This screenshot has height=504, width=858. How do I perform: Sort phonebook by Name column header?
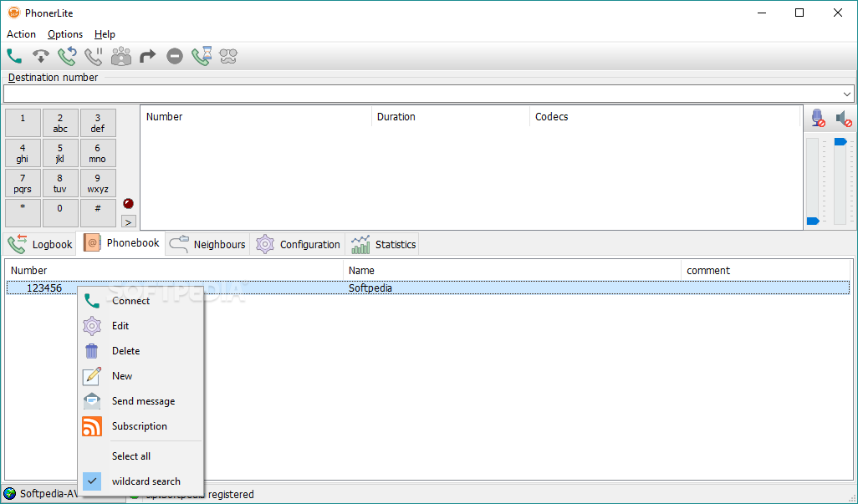click(x=512, y=270)
